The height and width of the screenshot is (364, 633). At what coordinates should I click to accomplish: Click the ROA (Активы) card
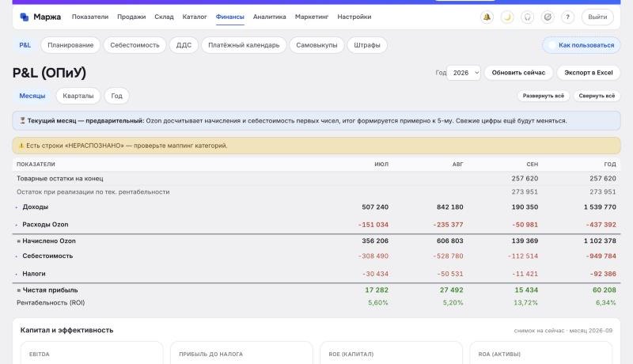(541, 353)
